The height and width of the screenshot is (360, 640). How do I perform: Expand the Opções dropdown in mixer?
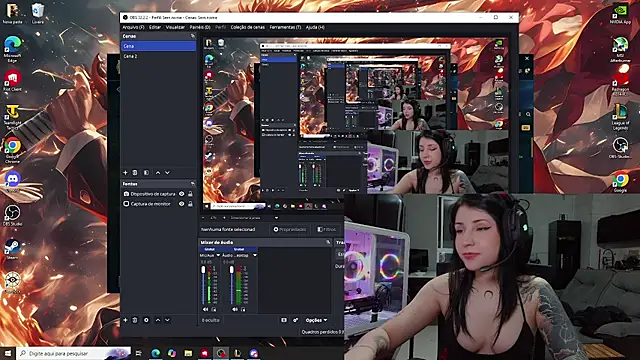pos(316,320)
